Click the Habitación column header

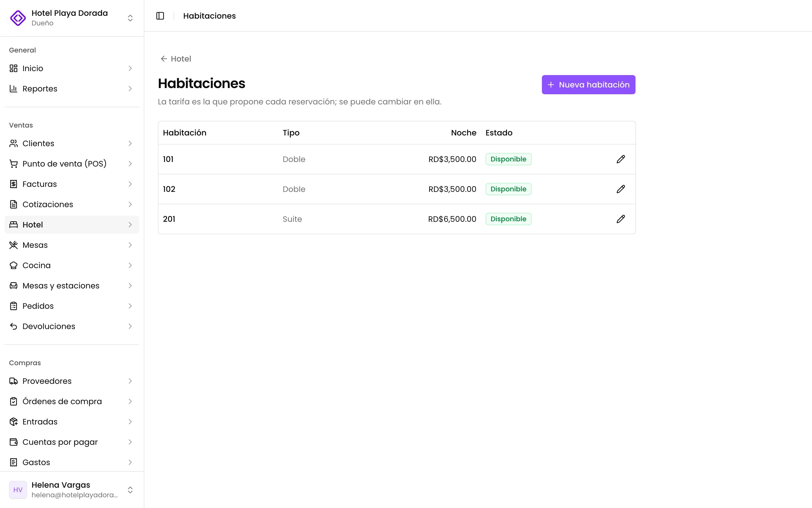pos(185,133)
